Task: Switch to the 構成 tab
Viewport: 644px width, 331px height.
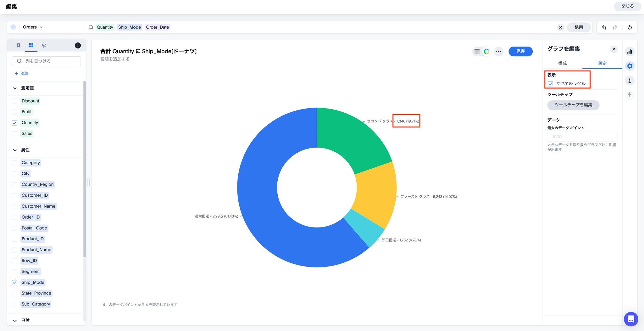Action: point(562,63)
